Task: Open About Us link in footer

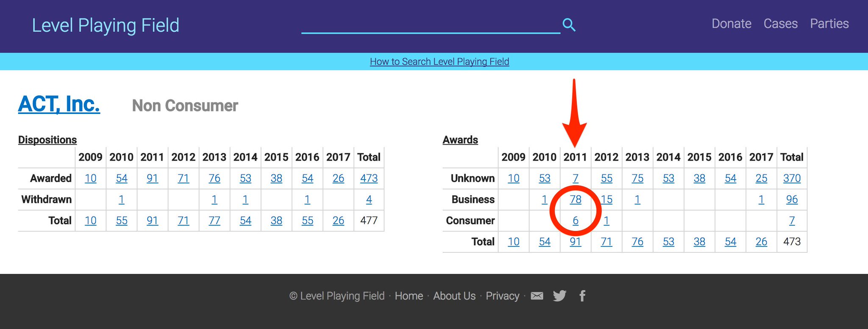Action: [x=454, y=296]
